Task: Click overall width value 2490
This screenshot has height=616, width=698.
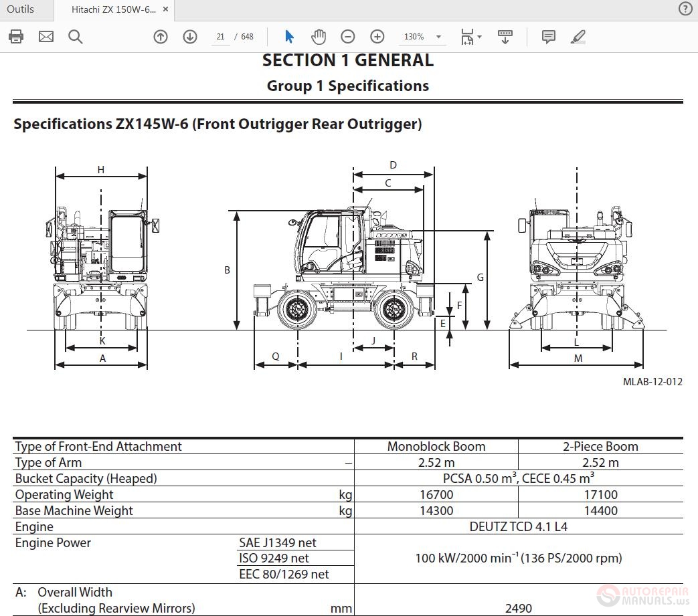Action: (x=519, y=608)
